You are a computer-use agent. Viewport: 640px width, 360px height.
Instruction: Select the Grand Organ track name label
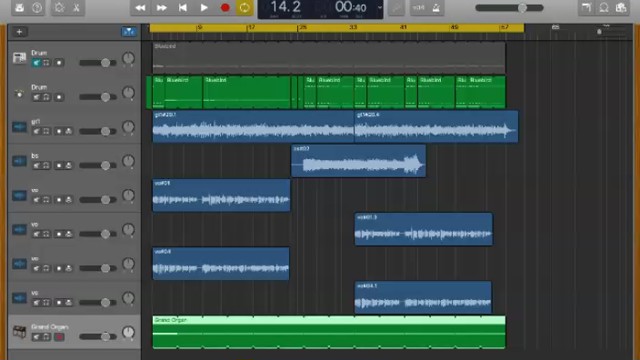tap(50, 327)
